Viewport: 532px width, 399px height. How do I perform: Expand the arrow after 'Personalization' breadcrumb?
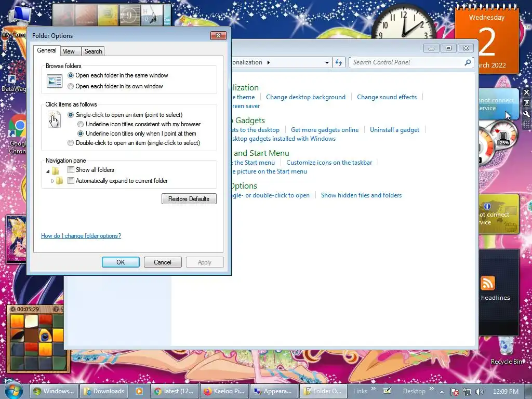pos(269,62)
